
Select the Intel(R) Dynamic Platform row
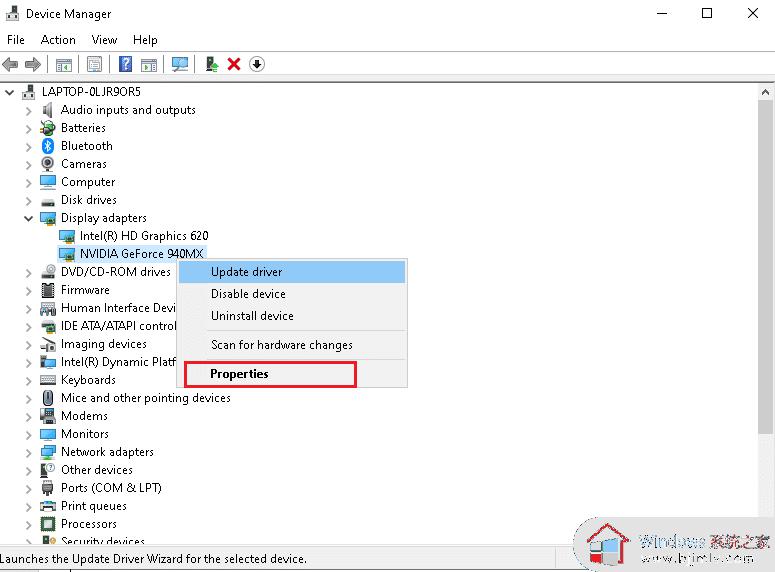click(118, 362)
